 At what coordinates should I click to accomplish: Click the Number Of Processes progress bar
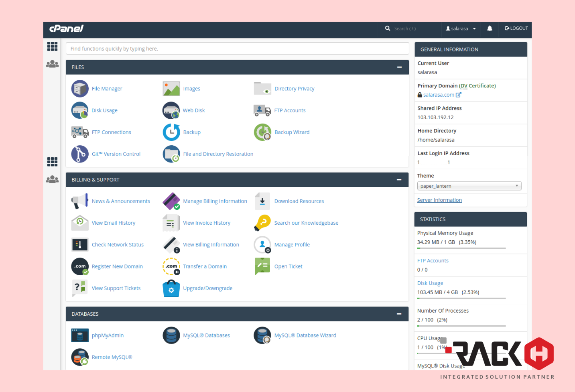tap(461, 326)
